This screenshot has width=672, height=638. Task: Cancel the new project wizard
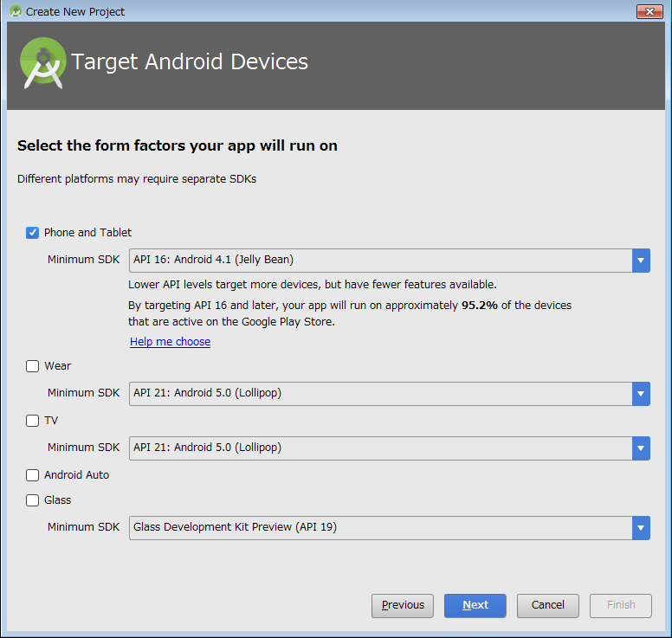[x=547, y=605]
